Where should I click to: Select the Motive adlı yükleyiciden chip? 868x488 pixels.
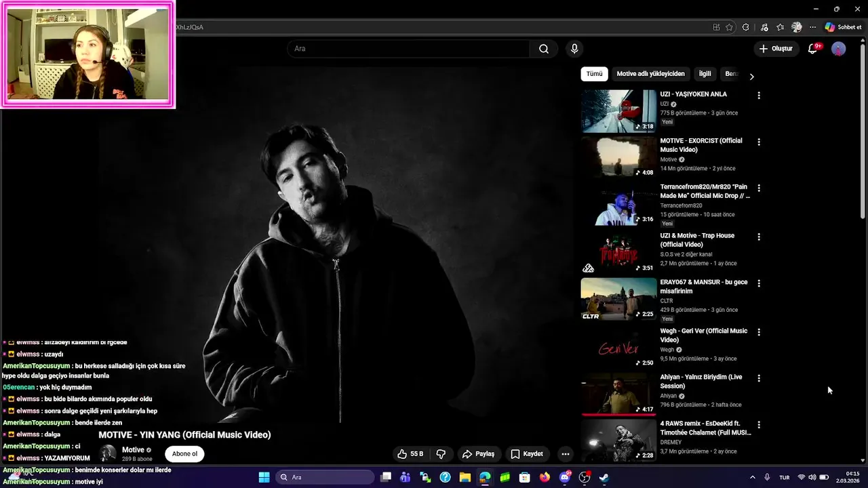(650, 74)
